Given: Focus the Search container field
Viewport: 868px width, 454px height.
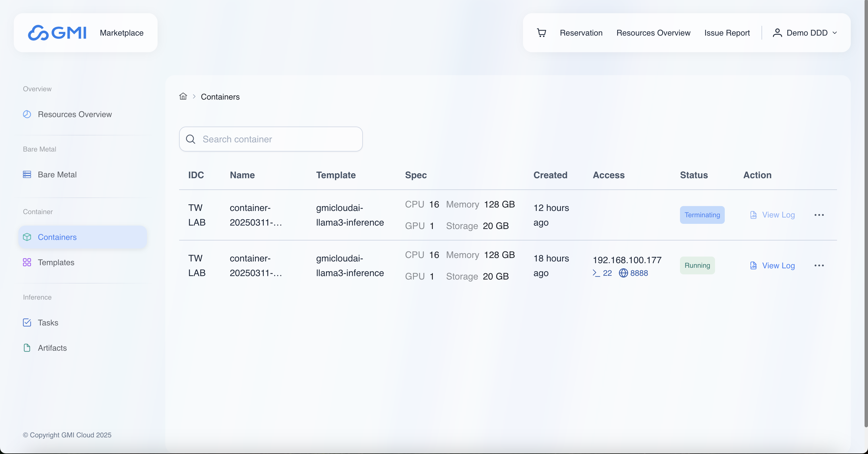Looking at the screenshot, I should [271, 139].
